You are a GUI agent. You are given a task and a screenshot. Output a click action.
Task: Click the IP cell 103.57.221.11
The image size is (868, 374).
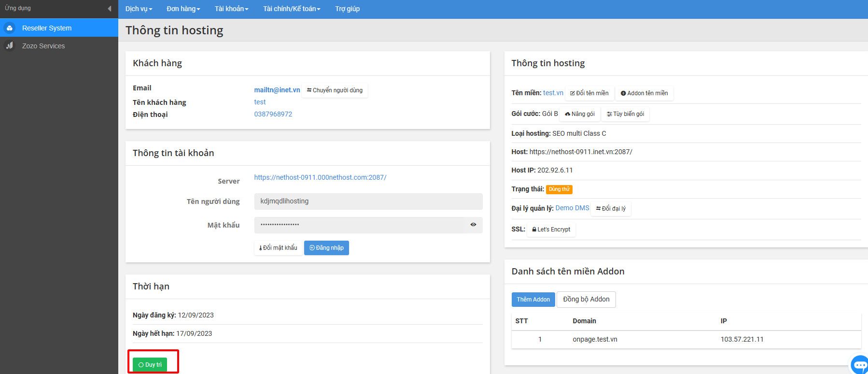742,339
